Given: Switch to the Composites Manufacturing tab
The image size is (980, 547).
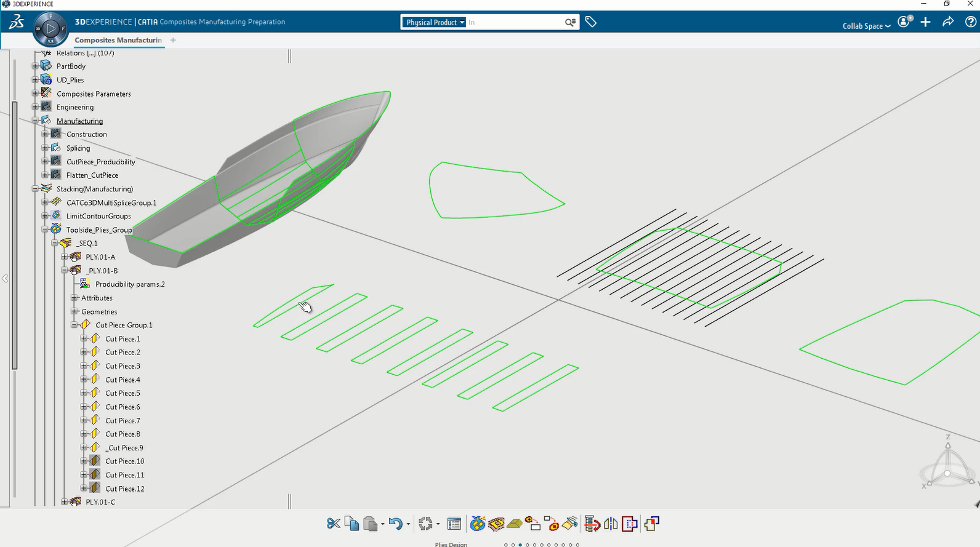Looking at the screenshot, I should pos(118,40).
